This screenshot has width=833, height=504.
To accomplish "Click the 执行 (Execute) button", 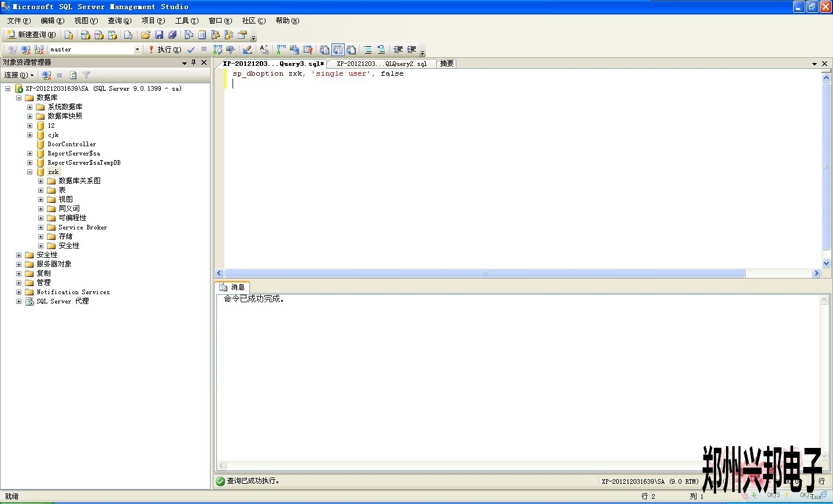I will pyautogui.click(x=165, y=50).
